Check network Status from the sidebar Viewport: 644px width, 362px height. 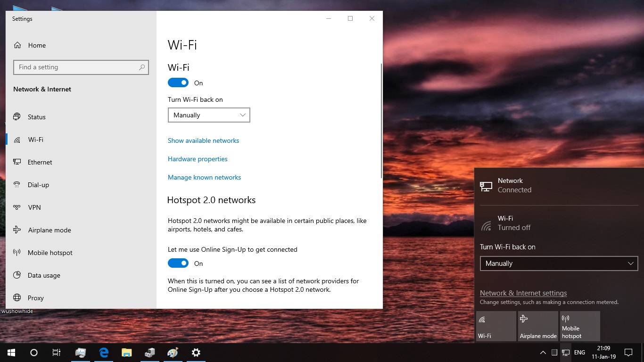(x=37, y=117)
